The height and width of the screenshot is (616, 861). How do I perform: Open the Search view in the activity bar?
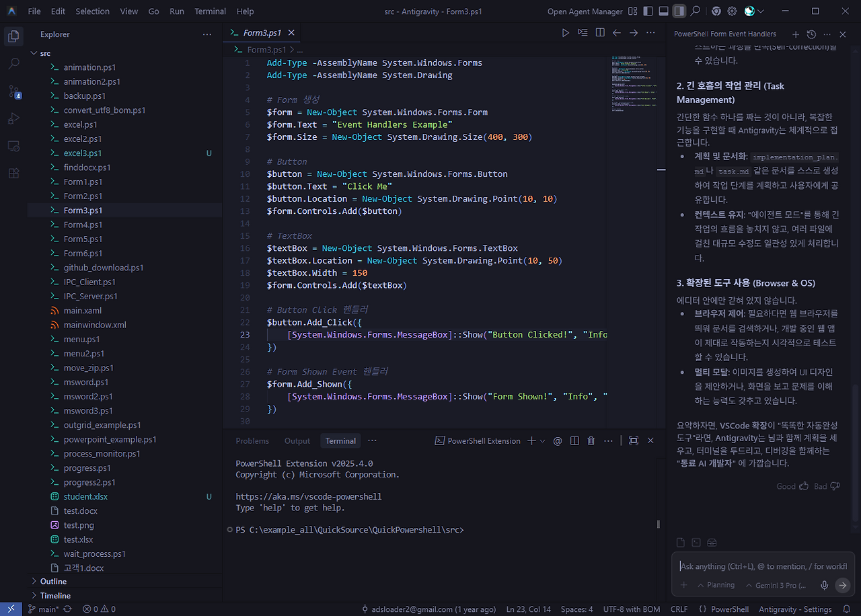pos(13,64)
